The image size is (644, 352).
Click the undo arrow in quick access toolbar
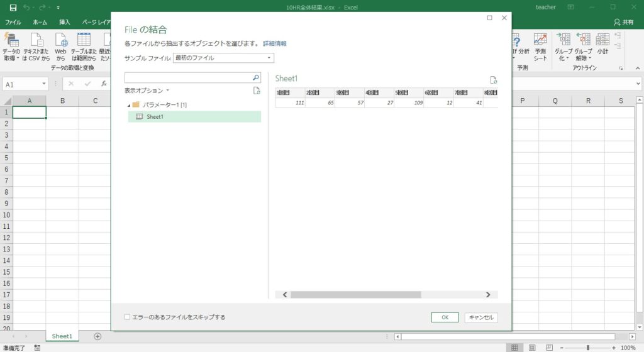pyautogui.click(x=26, y=8)
